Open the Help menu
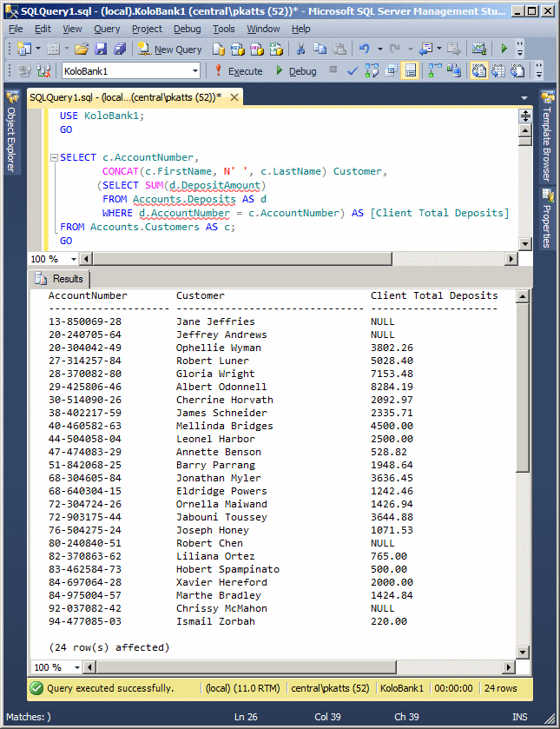 [300, 29]
